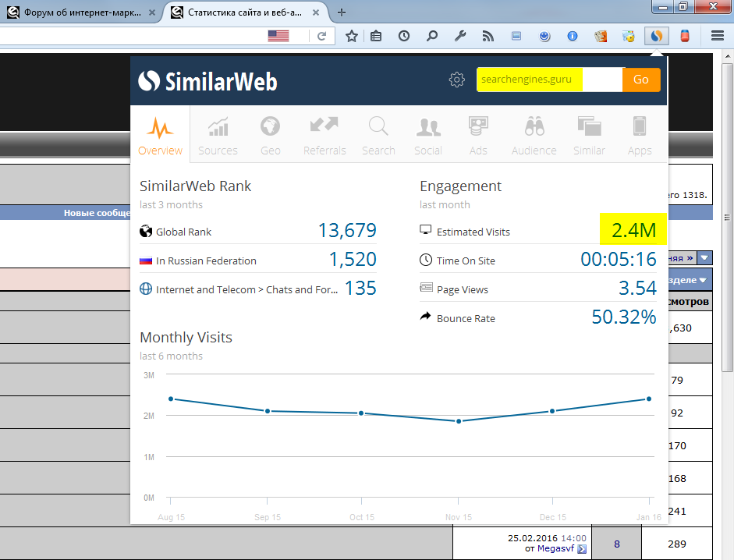
Task: Open the SimilarWeb settings gear
Action: tap(457, 80)
